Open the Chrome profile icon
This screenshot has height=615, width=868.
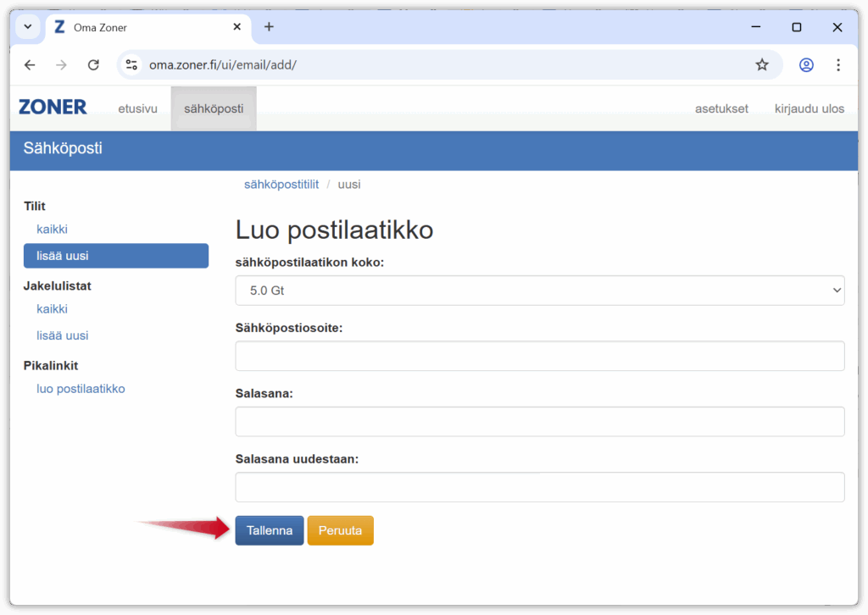805,65
